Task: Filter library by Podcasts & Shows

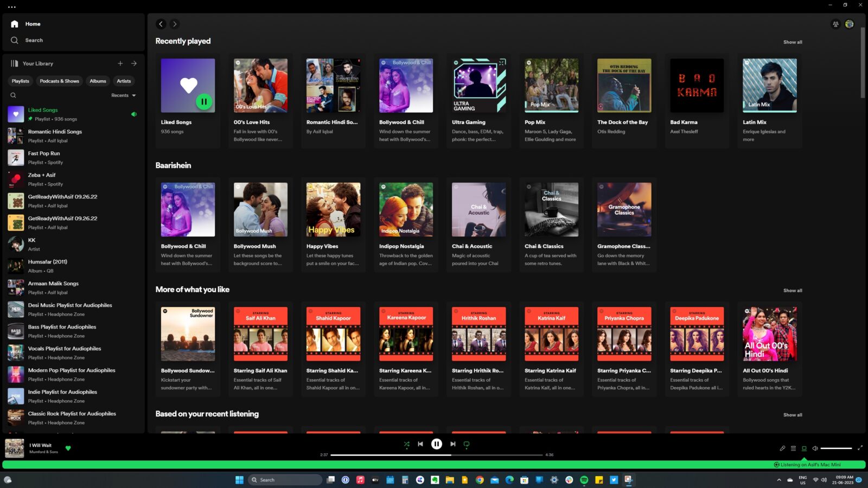Action: tap(59, 81)
